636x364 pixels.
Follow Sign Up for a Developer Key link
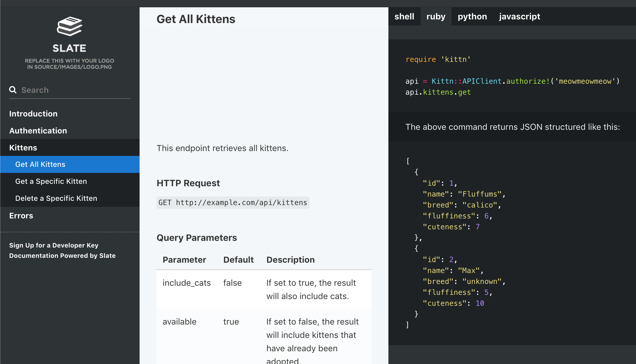coord(54,245)
